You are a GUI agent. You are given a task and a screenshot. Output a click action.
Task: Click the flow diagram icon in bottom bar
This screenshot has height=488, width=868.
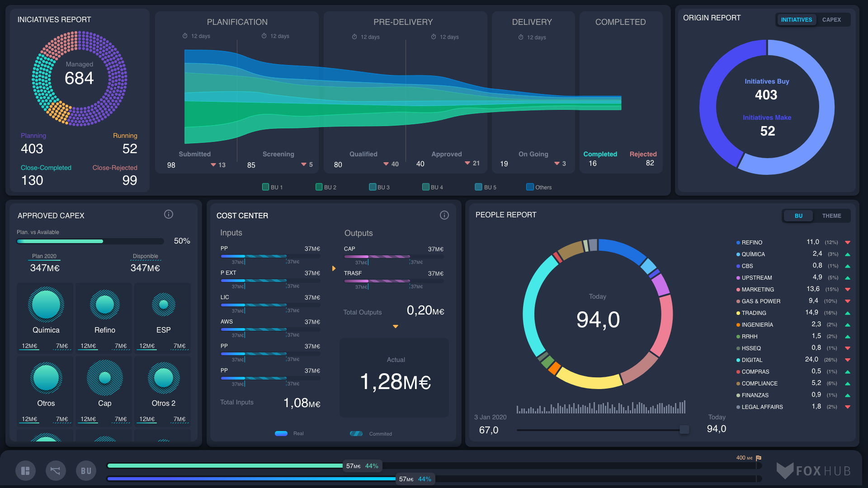pyautogui.click(x=56, y=471)
